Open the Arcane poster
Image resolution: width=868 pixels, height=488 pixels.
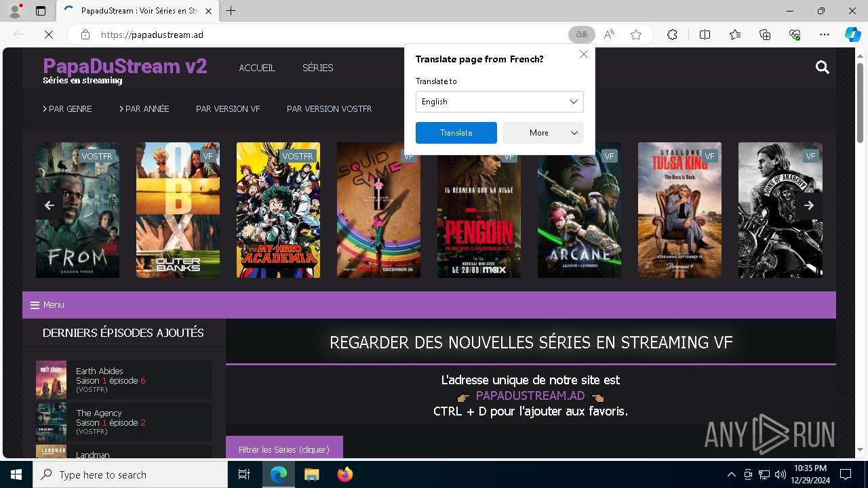579,217
